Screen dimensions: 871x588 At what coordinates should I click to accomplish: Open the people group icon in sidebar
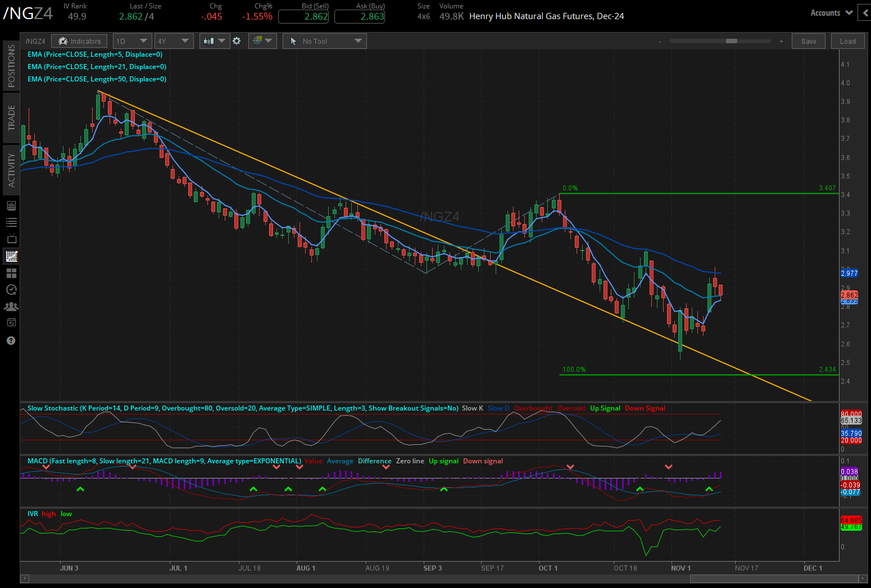click(x=11, y=307)
